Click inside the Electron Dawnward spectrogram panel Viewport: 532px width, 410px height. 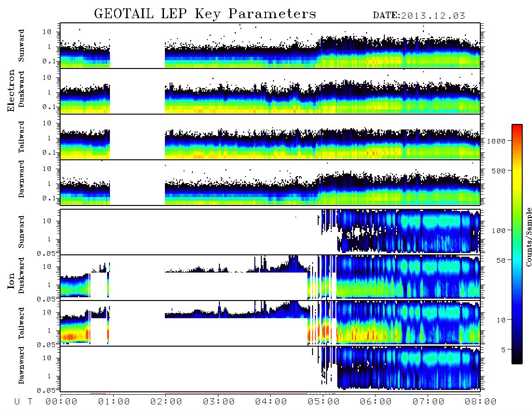pyautogui.click(x=270, y=182)
